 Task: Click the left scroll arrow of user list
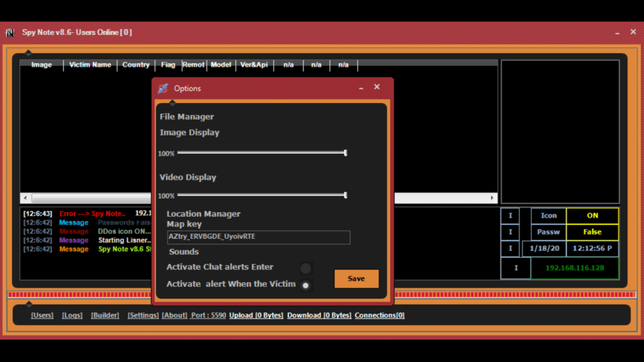click(x=25, y=198)
